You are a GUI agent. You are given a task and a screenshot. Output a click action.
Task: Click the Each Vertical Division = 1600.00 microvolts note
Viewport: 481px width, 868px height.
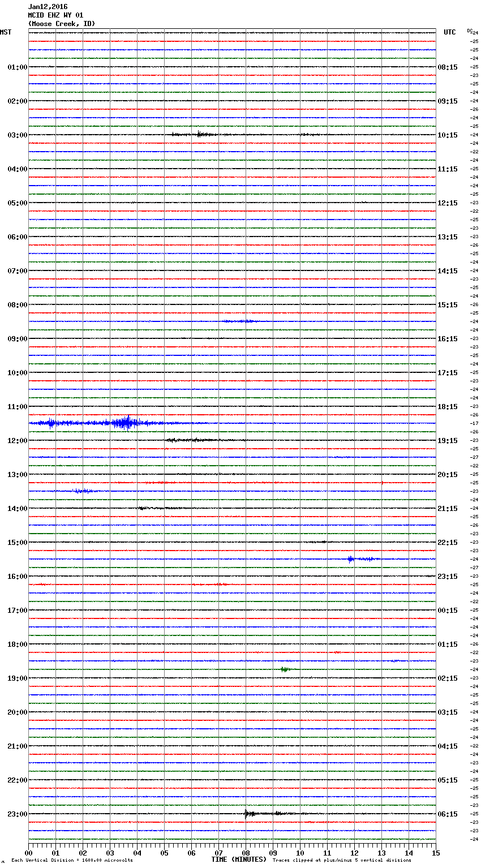click(x=72, y=861)
